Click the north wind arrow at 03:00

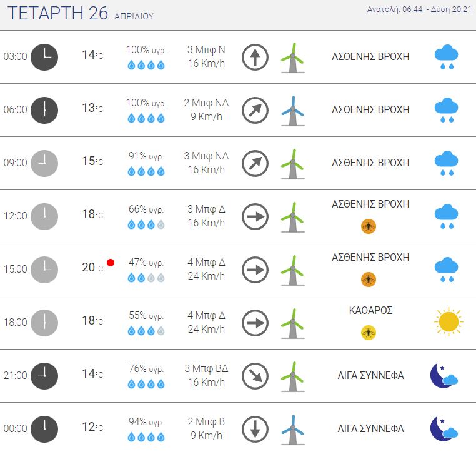(x=255, y=57)
